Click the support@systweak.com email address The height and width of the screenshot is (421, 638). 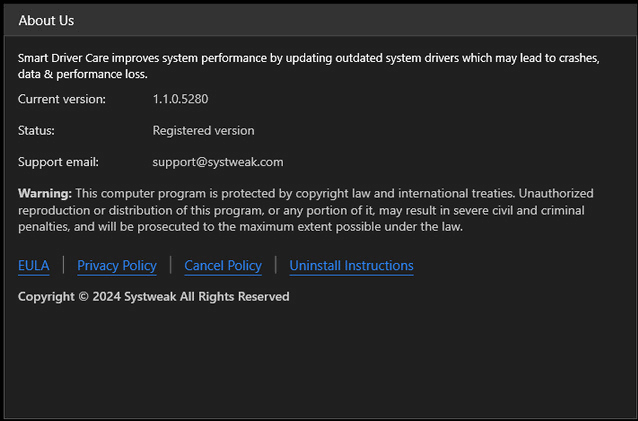coord(218,161)
